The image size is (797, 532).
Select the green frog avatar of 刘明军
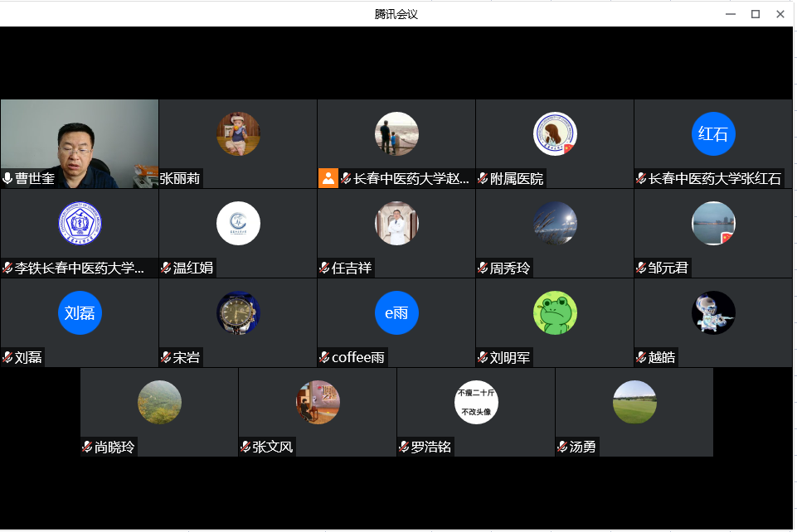click(555, 312)
